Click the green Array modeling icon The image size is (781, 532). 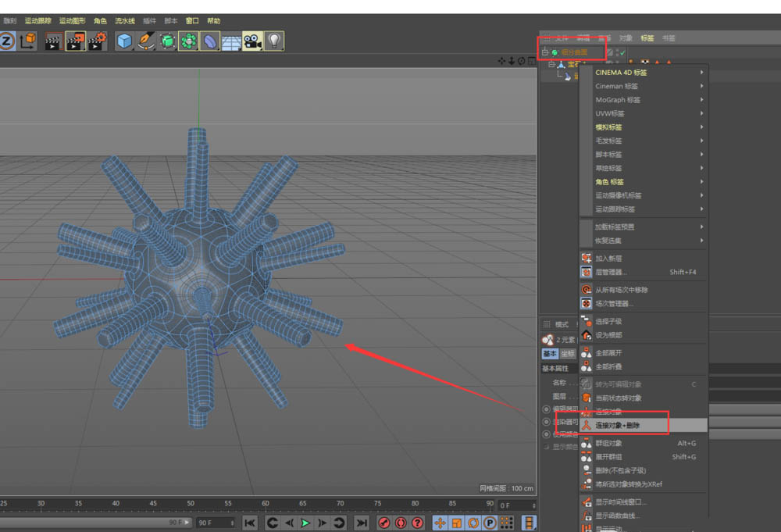pyautogui.click(x=187, y=41)
